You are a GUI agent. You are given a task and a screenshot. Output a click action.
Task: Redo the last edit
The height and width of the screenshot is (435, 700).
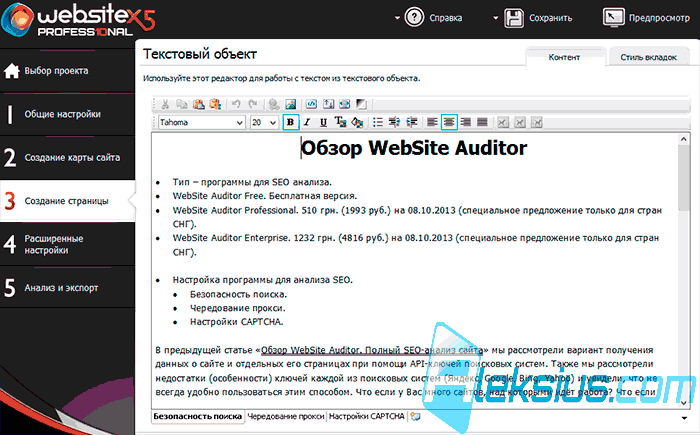coord(253,105)
